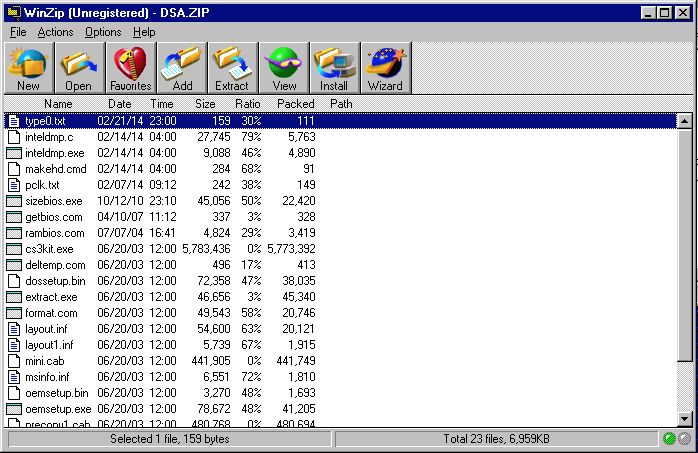
Task: Click status text Selected 1 file, 159 bytes
Action: pyautogui.click(x=170, y=439)
